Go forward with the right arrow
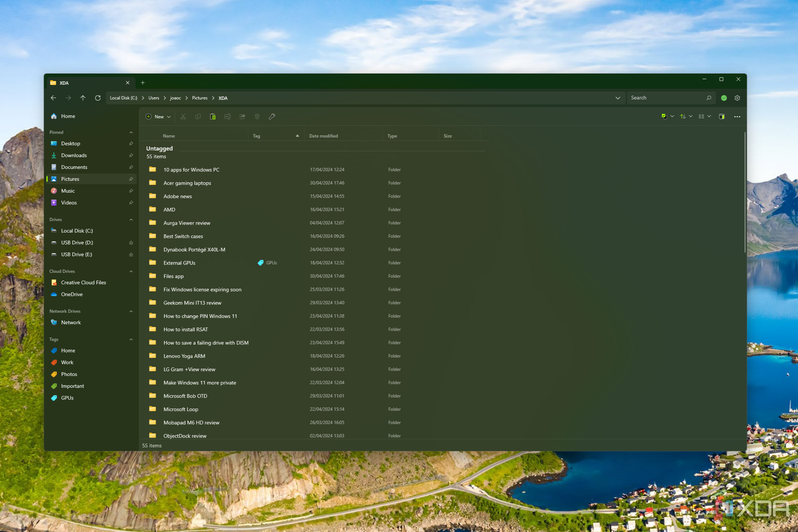 68,98
